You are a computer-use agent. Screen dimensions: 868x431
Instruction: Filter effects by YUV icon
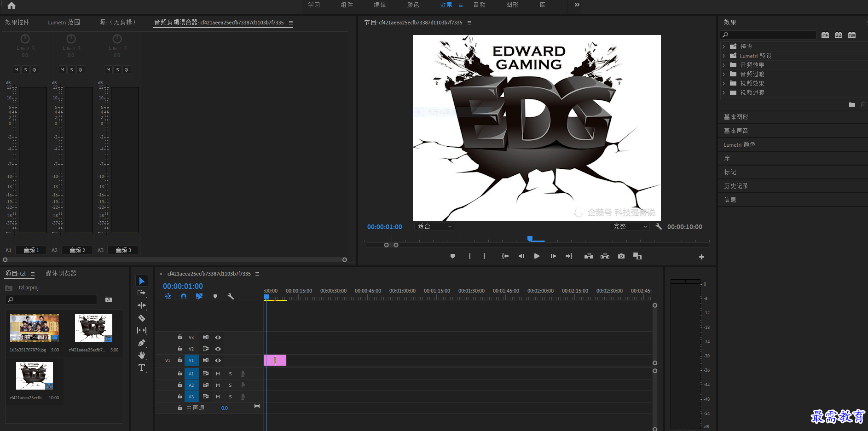852,35
